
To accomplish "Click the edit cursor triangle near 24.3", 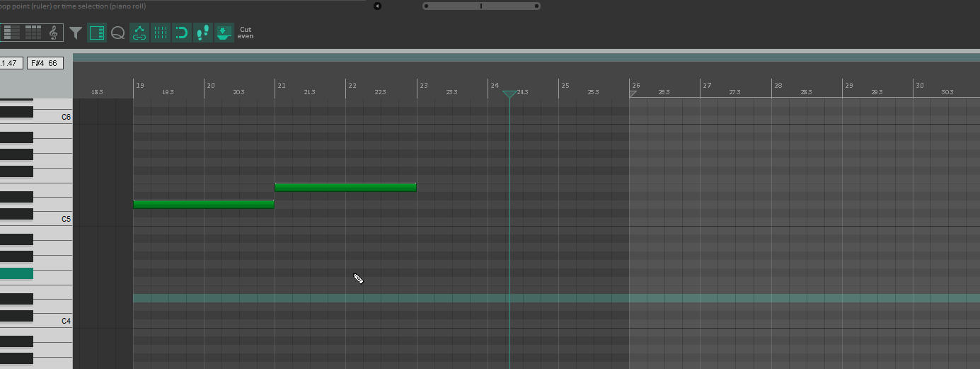I will (x=509, y=94).
